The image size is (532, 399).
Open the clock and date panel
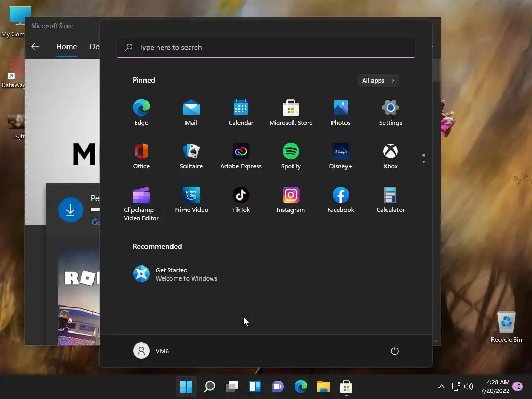495,387
